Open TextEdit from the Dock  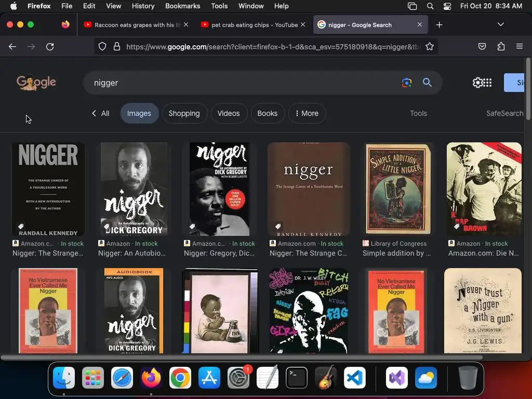[268, 377]
